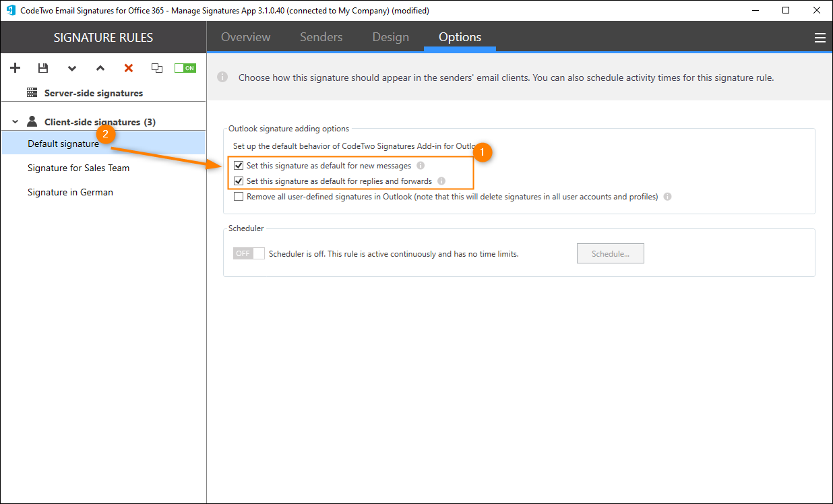Toggle the green ON rule switch

[x=185, y=68]
